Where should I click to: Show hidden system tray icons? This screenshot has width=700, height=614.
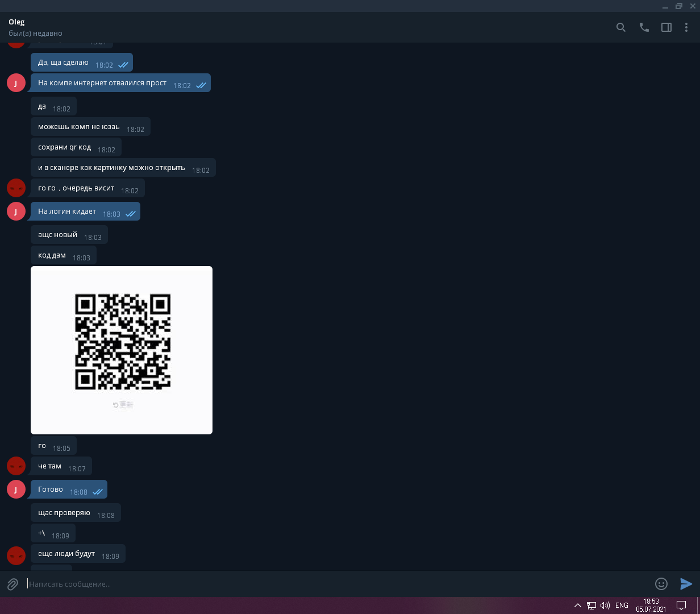point(577,605)
